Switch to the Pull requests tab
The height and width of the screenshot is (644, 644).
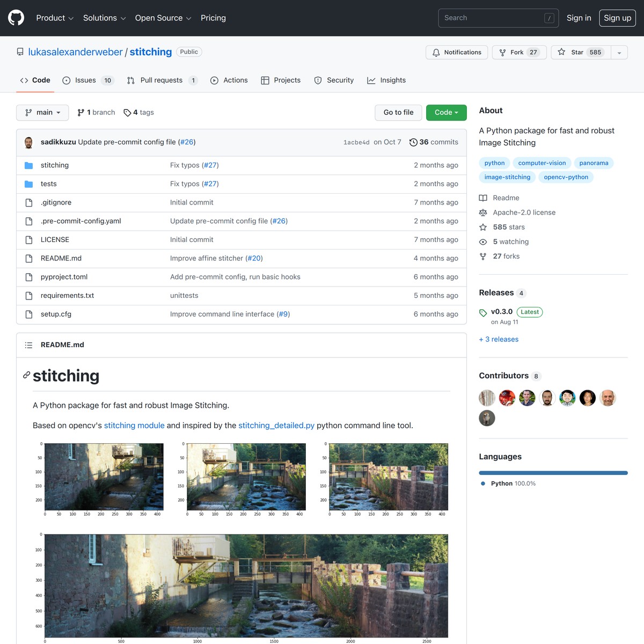[161, 80]
